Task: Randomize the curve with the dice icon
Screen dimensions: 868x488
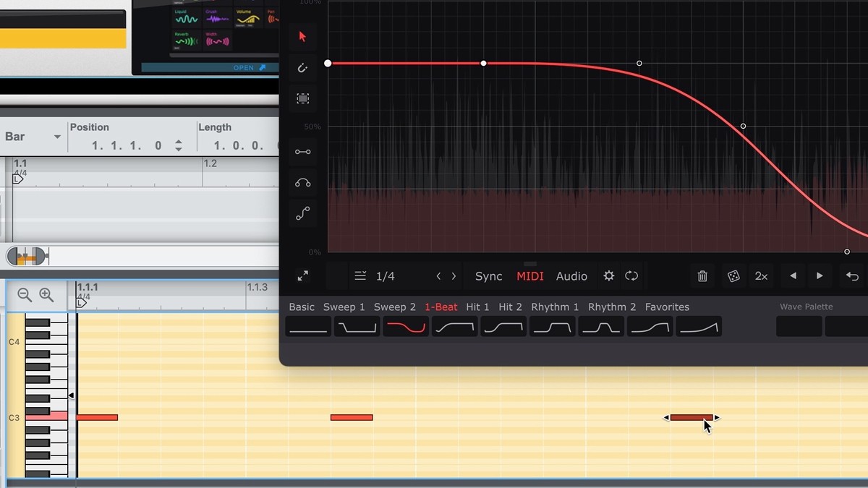Action: tap(733, 276)
